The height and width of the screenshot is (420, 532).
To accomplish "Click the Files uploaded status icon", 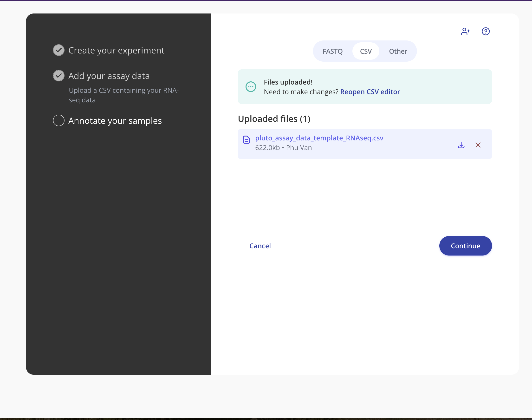I will (251, 87).
